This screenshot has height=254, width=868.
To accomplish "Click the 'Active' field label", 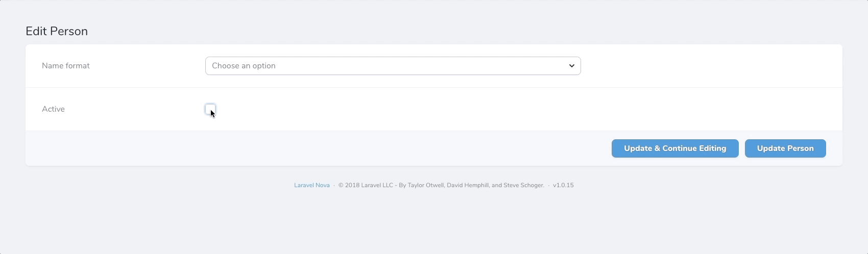I will 53,109.
